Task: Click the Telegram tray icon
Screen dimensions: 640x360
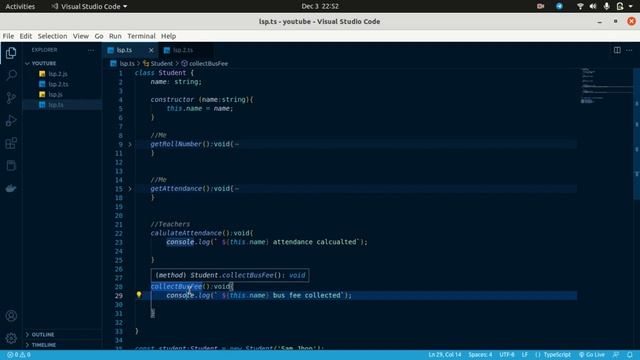Action: [559, 6]
